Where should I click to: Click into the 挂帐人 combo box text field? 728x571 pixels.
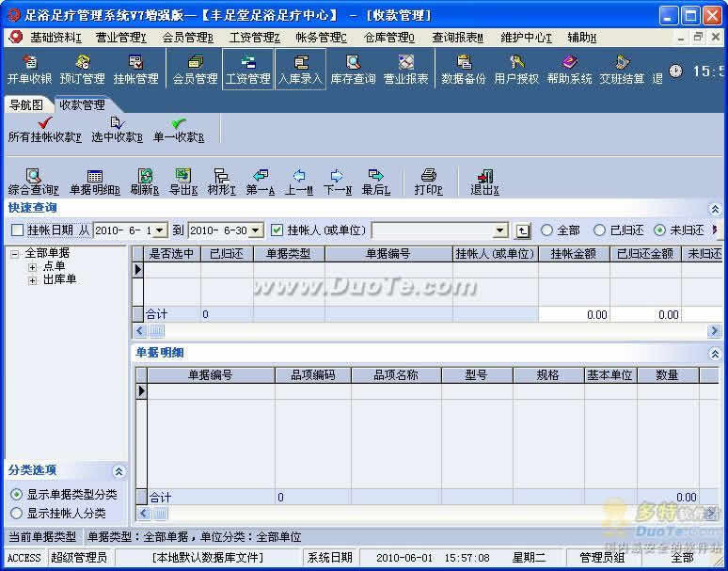click(x=433, y=230)
